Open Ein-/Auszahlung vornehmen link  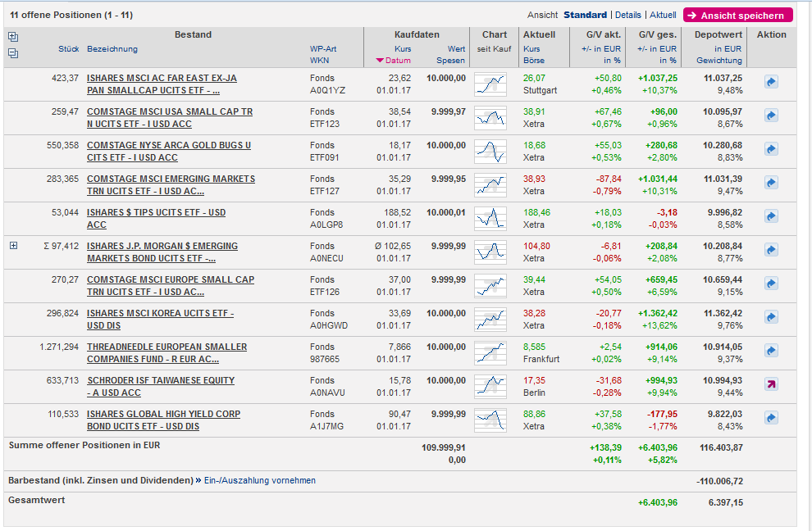tap(259, 480)
